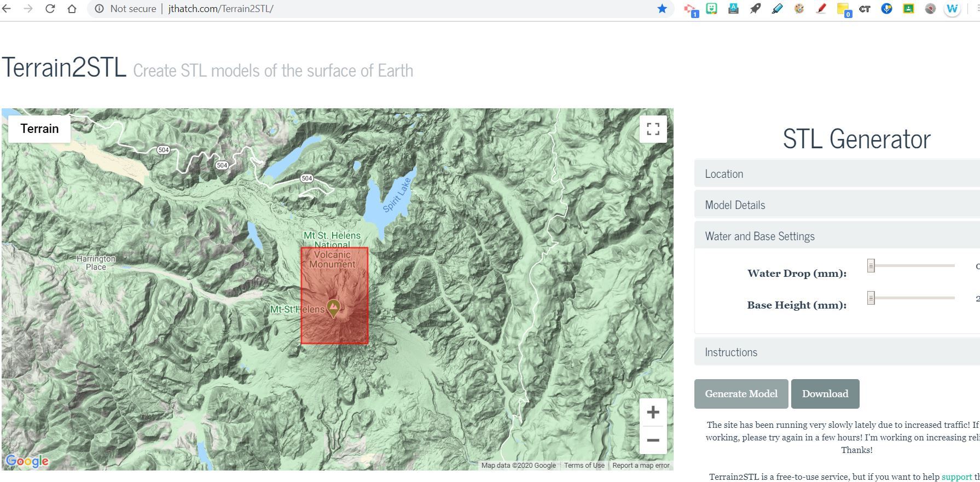980x482 pixels.
Task: Follow the support link below the notice
Action: (x=956, y=477)
